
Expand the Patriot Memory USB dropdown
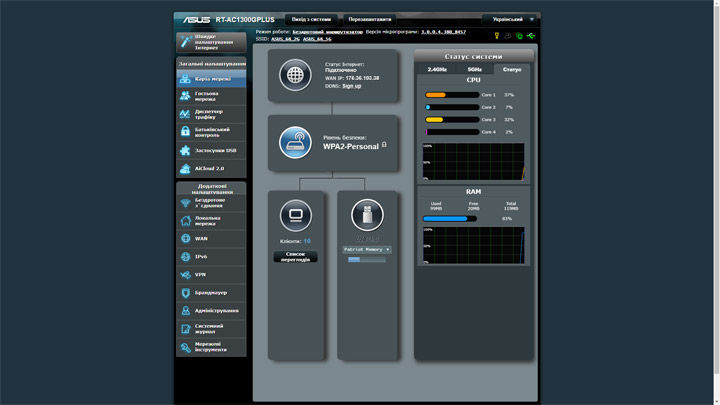[367, 249]
